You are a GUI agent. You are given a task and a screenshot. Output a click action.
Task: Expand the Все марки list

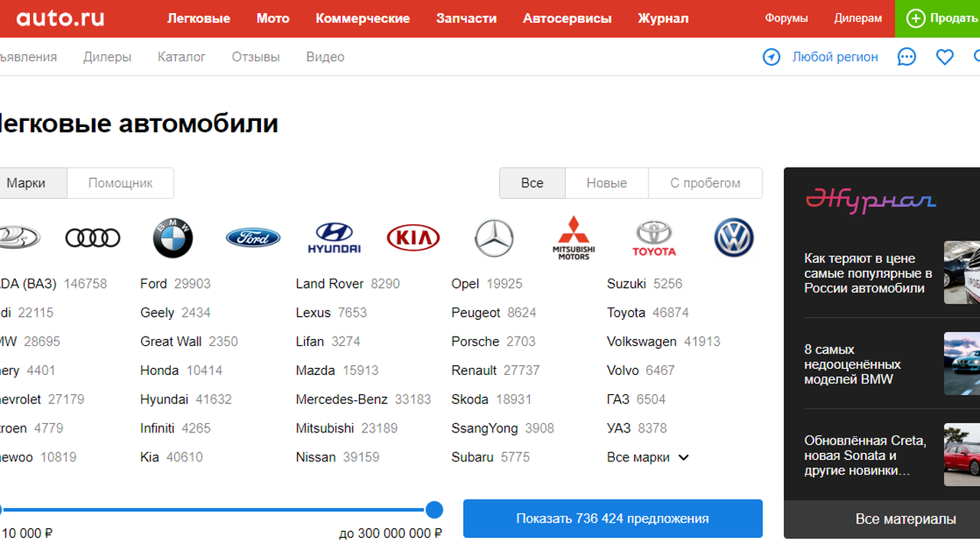(648, 458)
